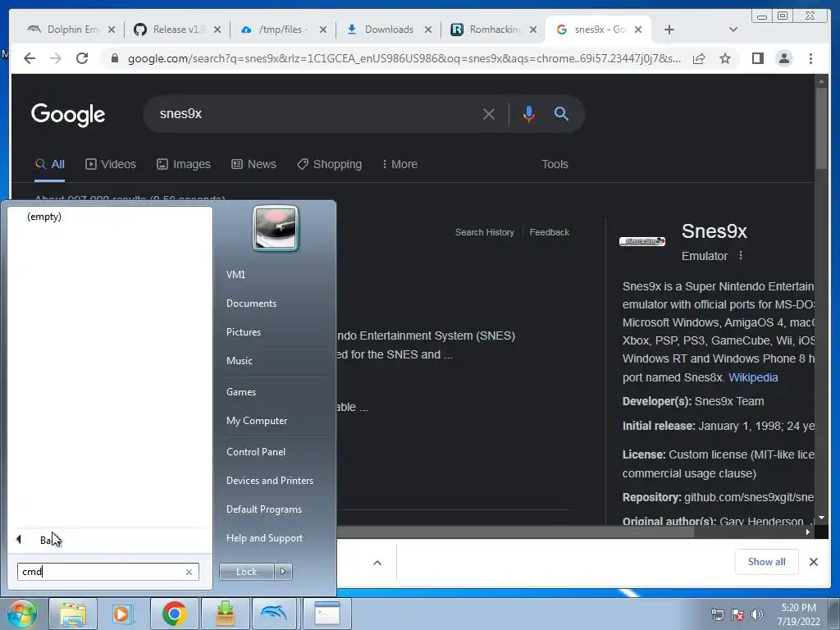Switch to the Dolphin Emulator tab
840x630 pixels.
pyautogui.click(x=71, y=30)
